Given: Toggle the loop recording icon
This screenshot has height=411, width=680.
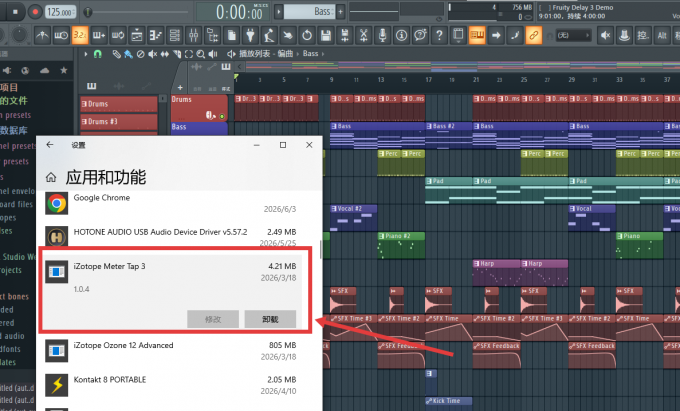Looking at the screenshot, I should tap(118, 36).
